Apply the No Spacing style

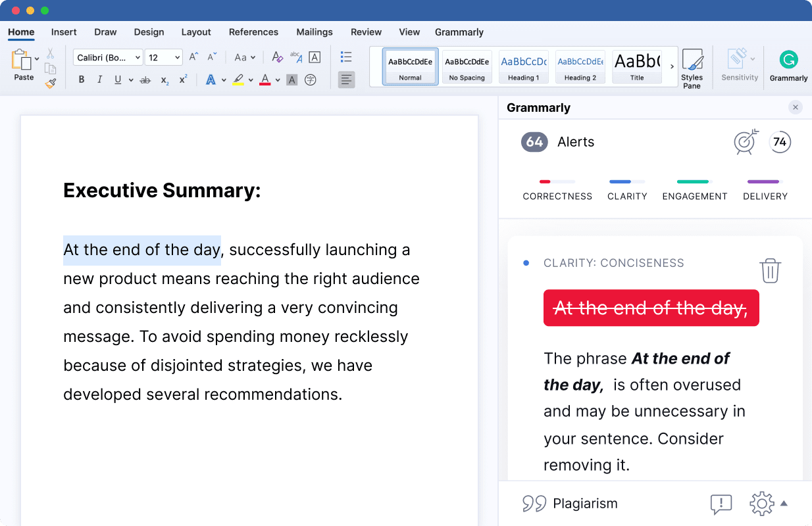[x=467, y=66]
